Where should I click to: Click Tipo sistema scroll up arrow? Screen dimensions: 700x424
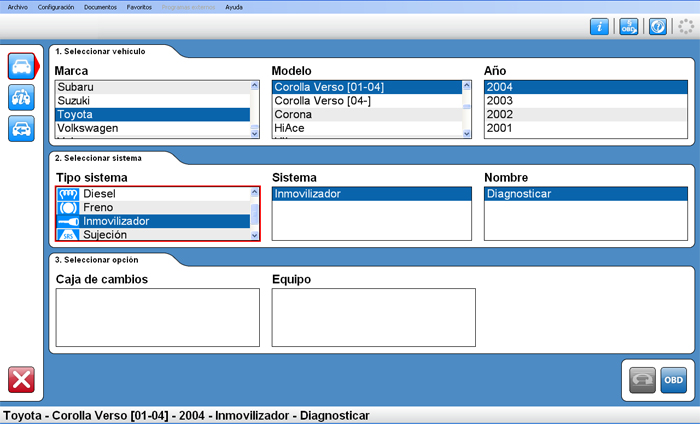[254, 192]
